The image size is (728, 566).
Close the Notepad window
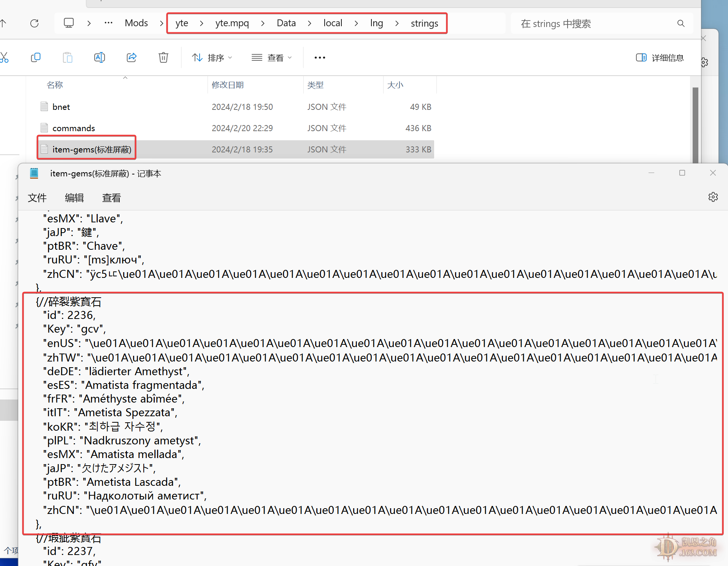[713, 173]
